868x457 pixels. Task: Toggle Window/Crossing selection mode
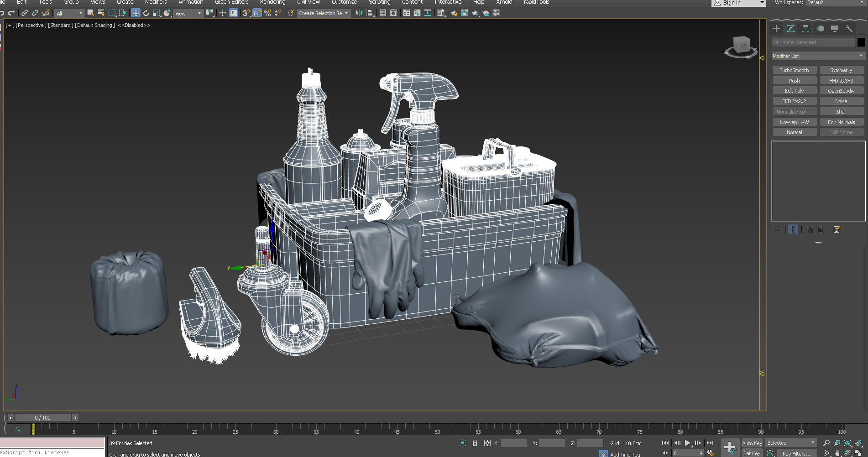122,13
